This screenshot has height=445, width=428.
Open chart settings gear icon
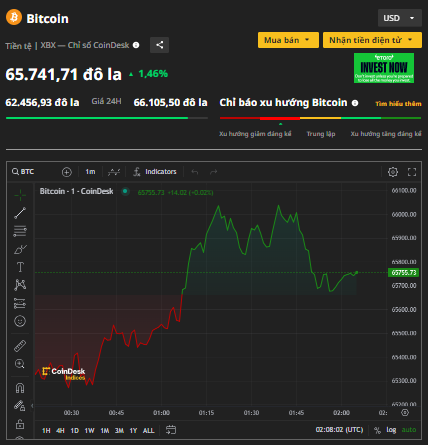393,172
